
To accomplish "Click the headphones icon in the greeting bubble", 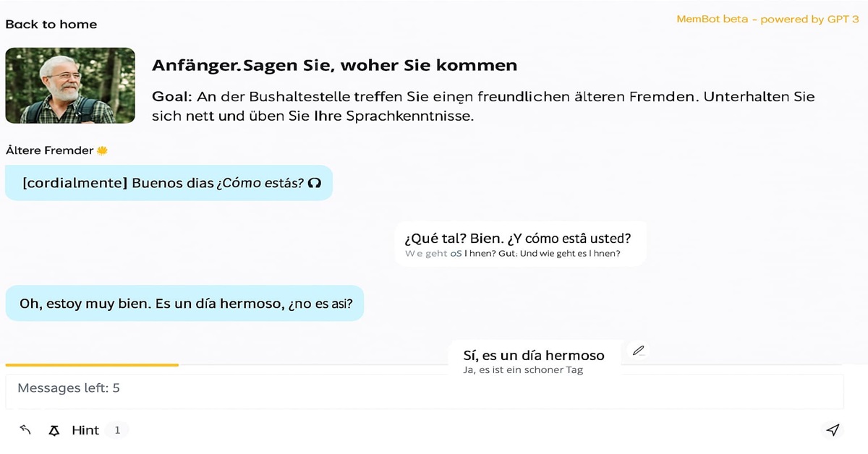I will click(x=314, y=183).
